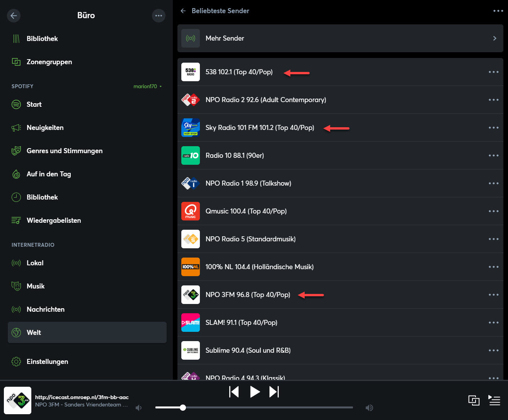Viewport: 508px width, 420px height.
Task: Play NPO 3FM 96.8 (Top 40/Pop)
Action: (248, 295)
